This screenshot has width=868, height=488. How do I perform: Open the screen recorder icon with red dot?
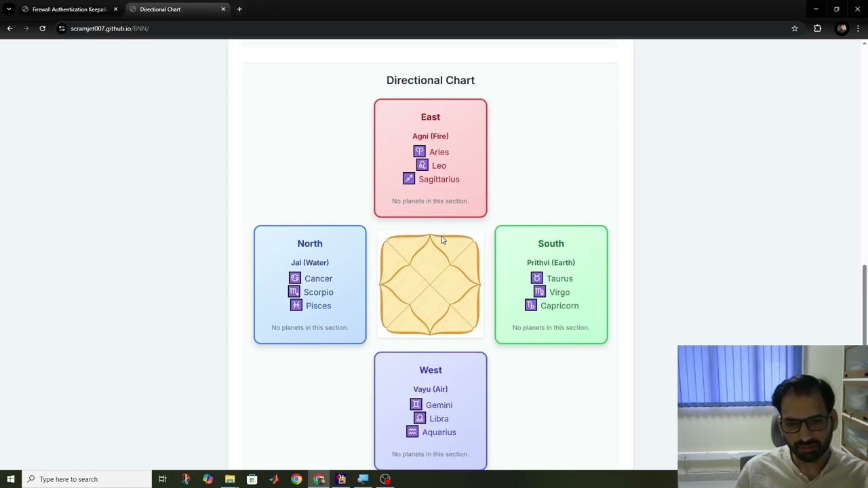385,479
